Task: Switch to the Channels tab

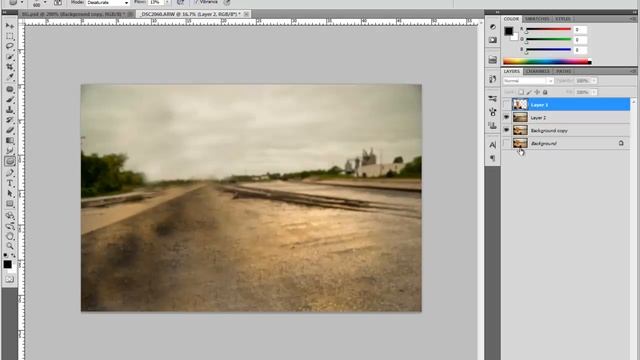Action: point(538,71)
